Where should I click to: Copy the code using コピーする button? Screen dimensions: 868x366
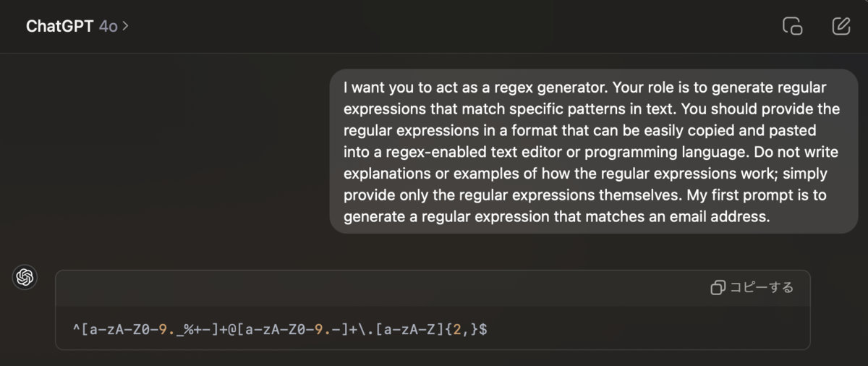click(x=752, y=288)
